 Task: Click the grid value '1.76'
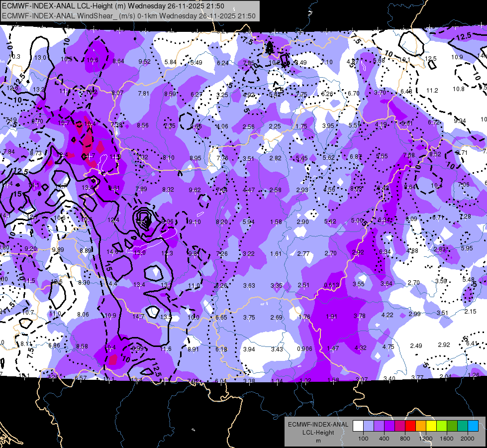[304, 317]
